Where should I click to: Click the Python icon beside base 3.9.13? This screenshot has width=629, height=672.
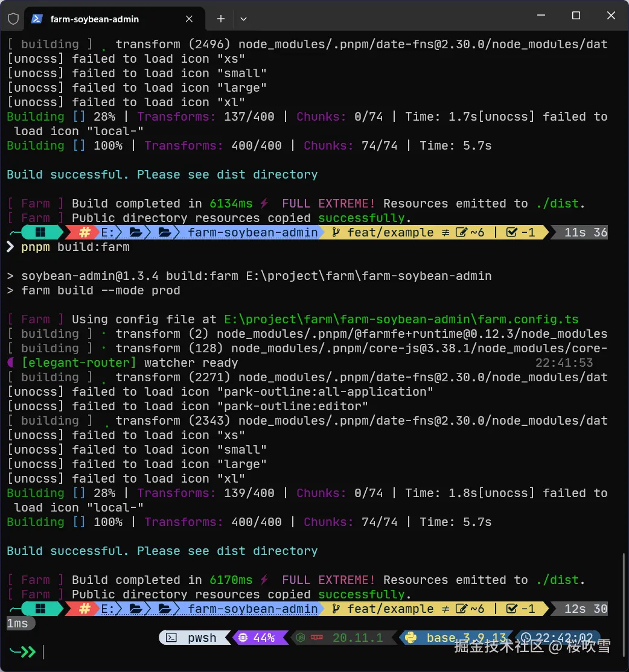coord(410,638)
